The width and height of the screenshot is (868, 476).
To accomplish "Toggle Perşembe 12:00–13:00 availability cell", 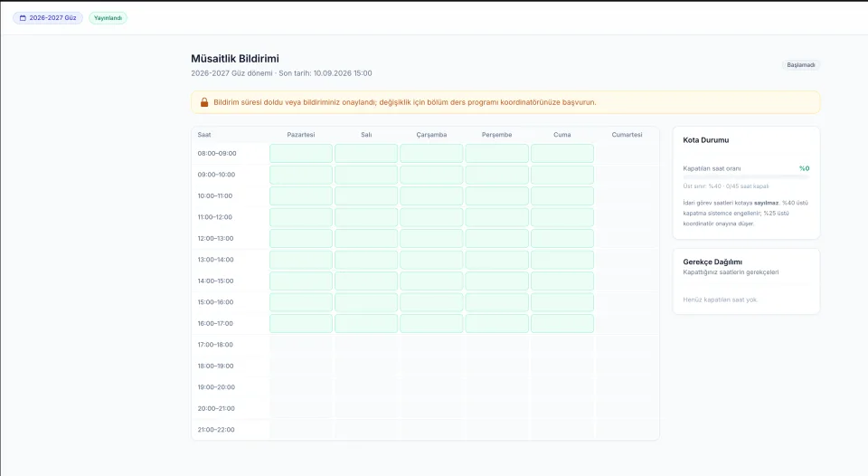I will [x=496, y=238].
